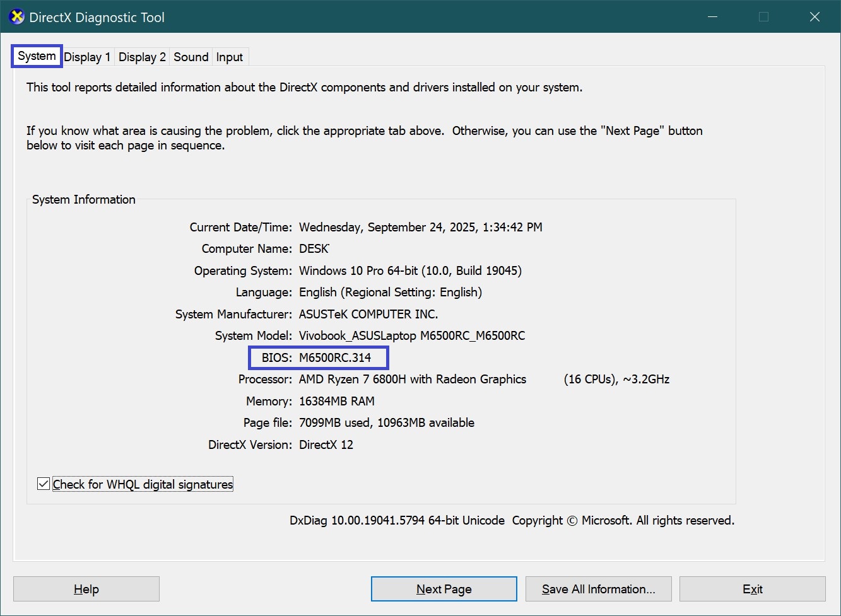Minimize the DirectX Diagnostic Tool window
Image resolution: width=841 pixels, height=616 pixels.
tap(712, 17)
